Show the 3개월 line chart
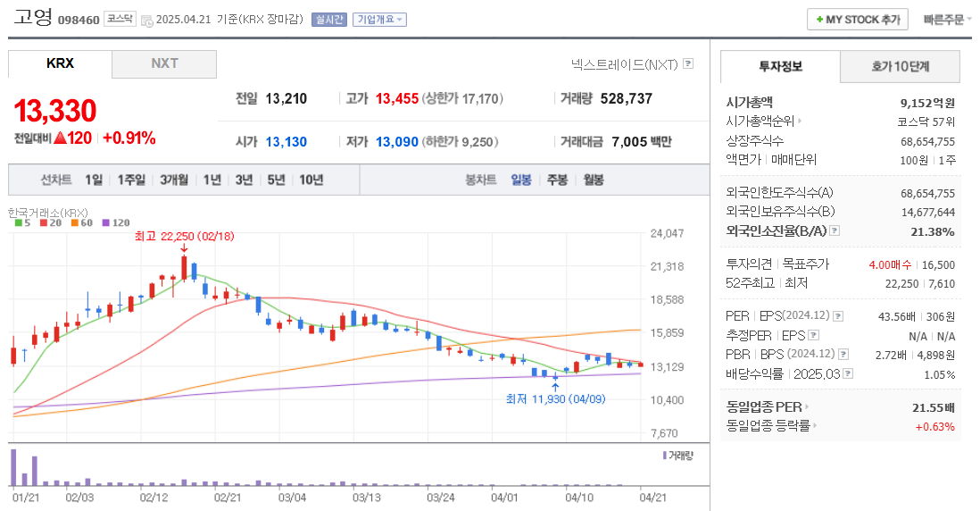Viewport: 980px width, 511px height. [174, 180]
